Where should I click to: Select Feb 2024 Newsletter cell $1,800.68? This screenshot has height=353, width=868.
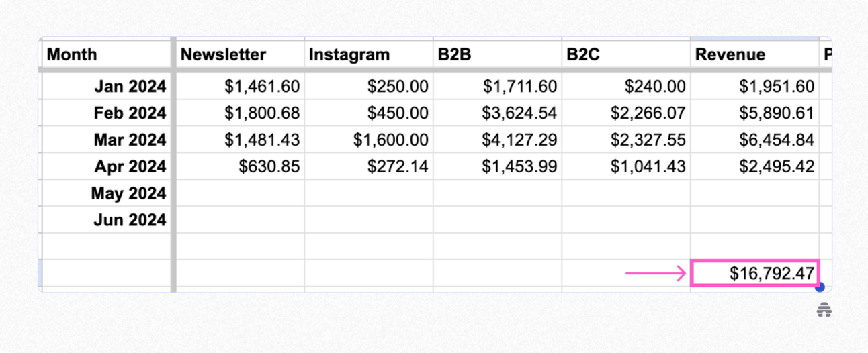point(240,113)
